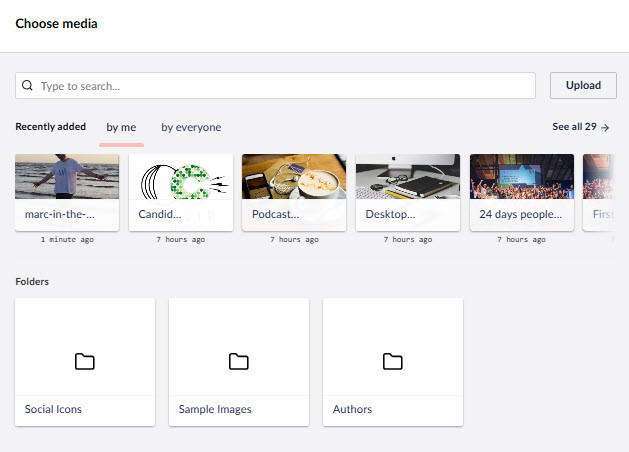Click 7 hours ago under Podcast...
Viewport: 629px width, 452px height.
click(294, 239)
